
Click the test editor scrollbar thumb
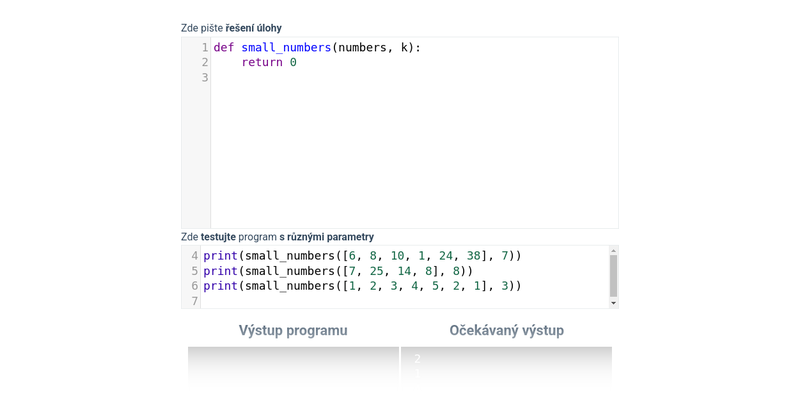tap(613, 274)
